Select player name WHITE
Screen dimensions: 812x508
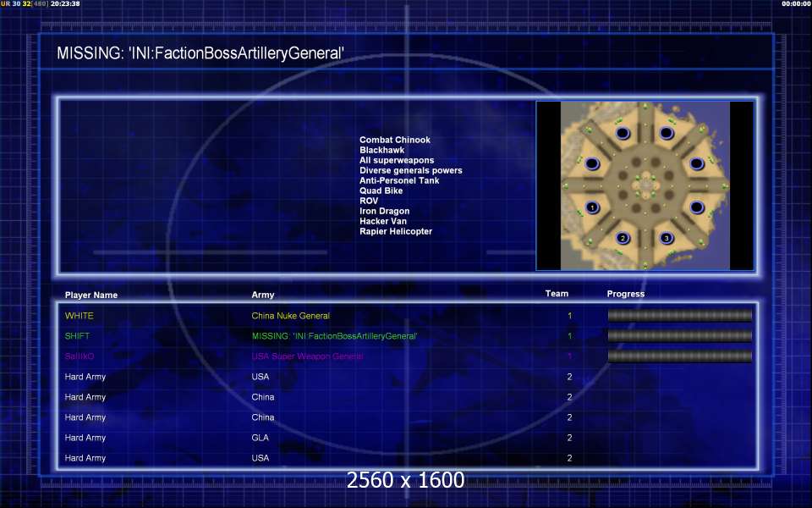[80, 316]
